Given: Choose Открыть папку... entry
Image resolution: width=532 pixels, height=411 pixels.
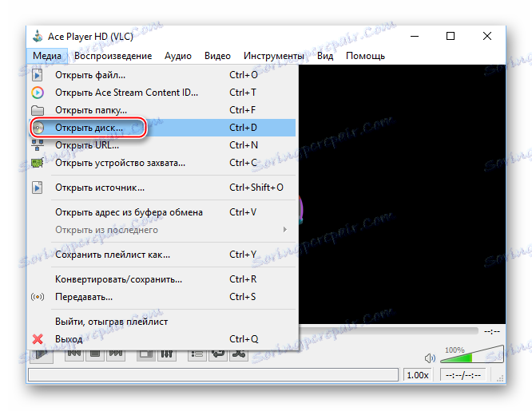Looking at the screenshot, I should (162, 110).
